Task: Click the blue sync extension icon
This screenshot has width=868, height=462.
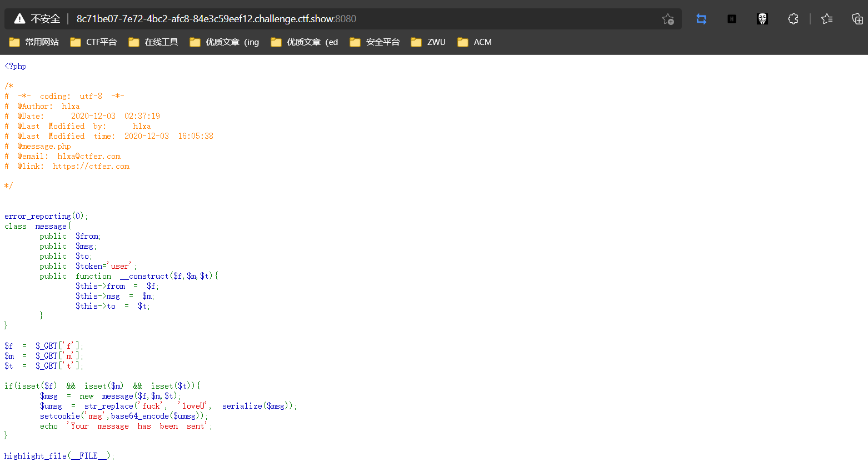Action: tap(701, 19)
